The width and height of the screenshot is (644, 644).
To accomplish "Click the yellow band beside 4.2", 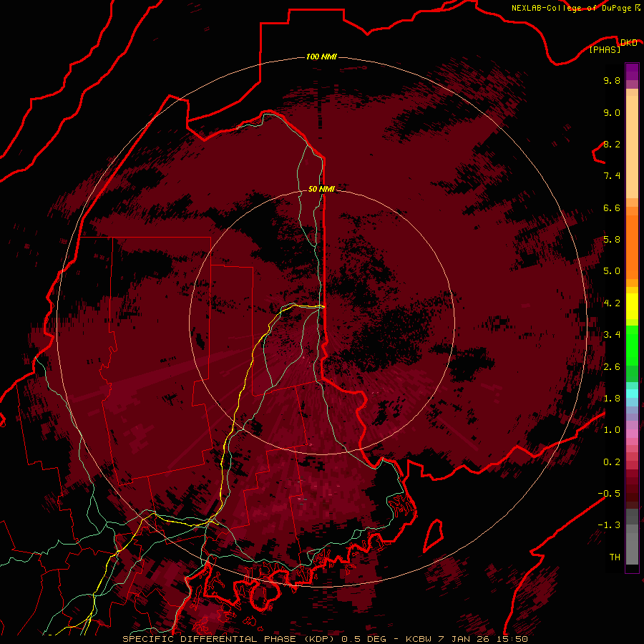I will pyautogui.click(x=632, y=306).
